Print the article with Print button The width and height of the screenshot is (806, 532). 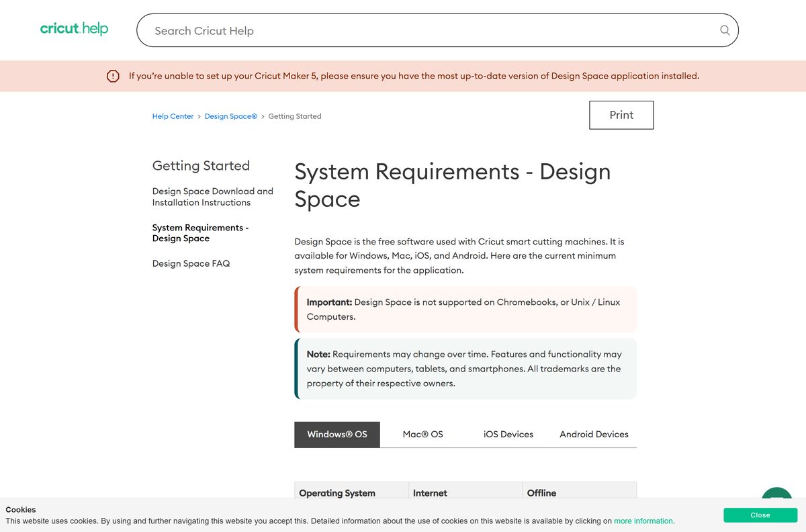pyautogui.click(x=621, y=115)
